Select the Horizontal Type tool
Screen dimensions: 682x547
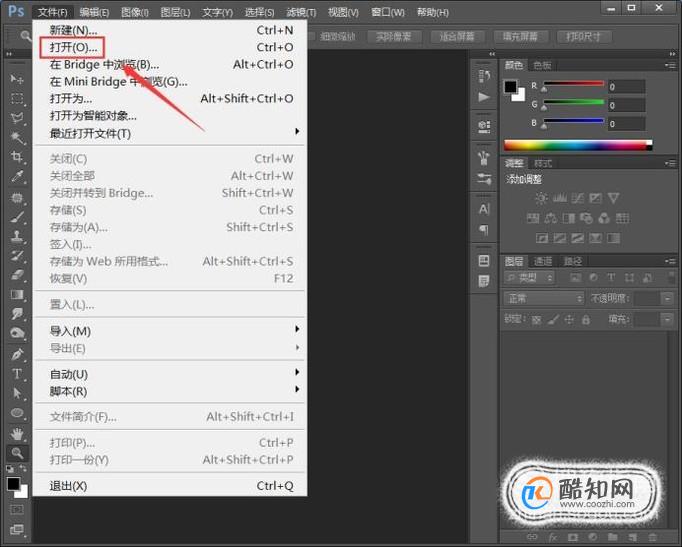[17, 374]
